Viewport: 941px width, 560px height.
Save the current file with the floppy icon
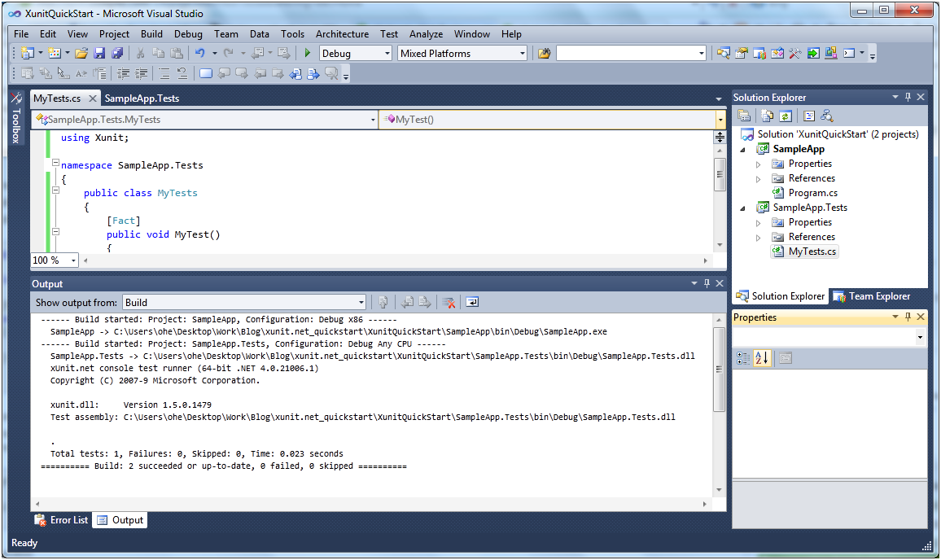99,54
